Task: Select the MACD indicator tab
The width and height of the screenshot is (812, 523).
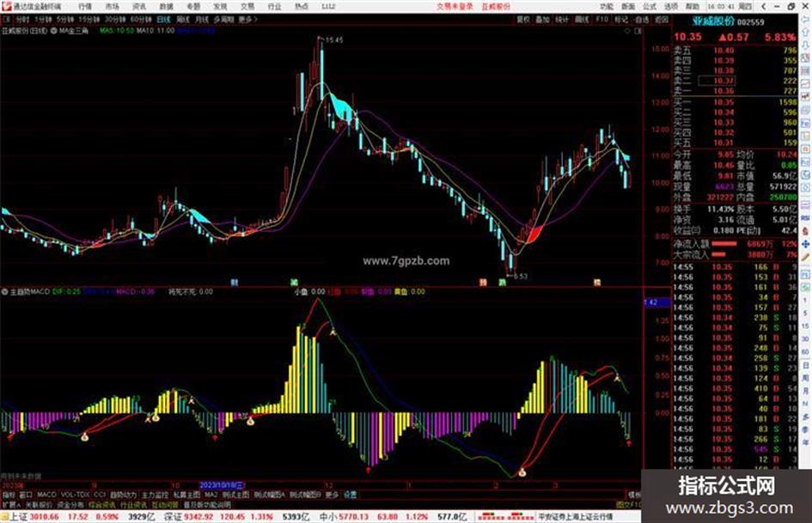Action: point(46,495)
